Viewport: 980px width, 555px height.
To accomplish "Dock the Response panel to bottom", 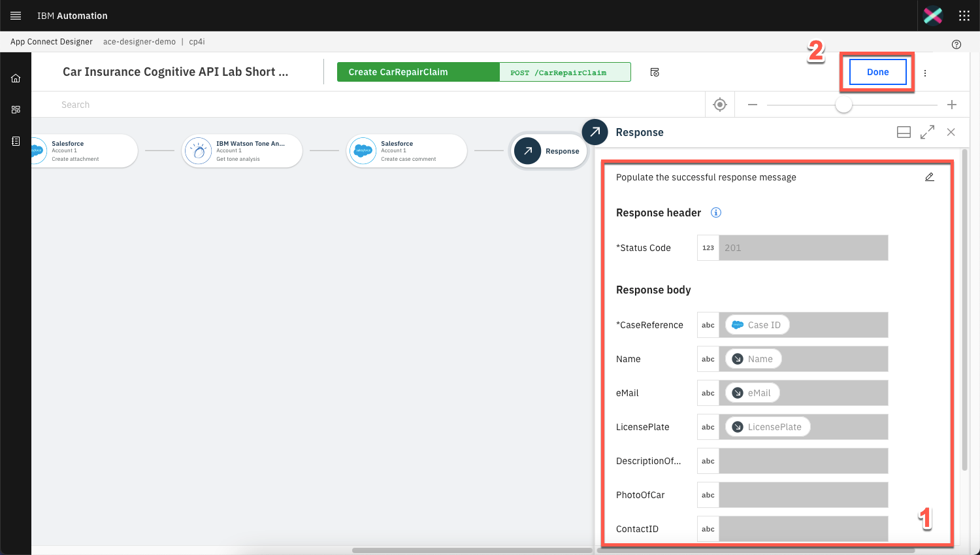I will pos(904,132).
